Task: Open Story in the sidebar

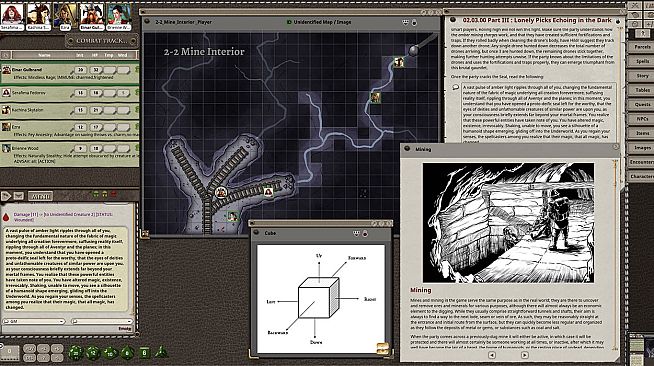Action: [641, 76]
